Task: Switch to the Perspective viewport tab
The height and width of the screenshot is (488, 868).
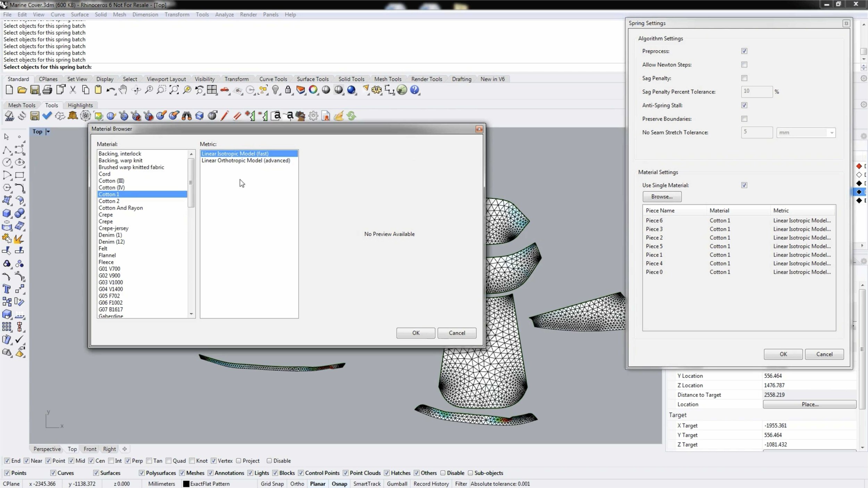Action: point(47,449)
